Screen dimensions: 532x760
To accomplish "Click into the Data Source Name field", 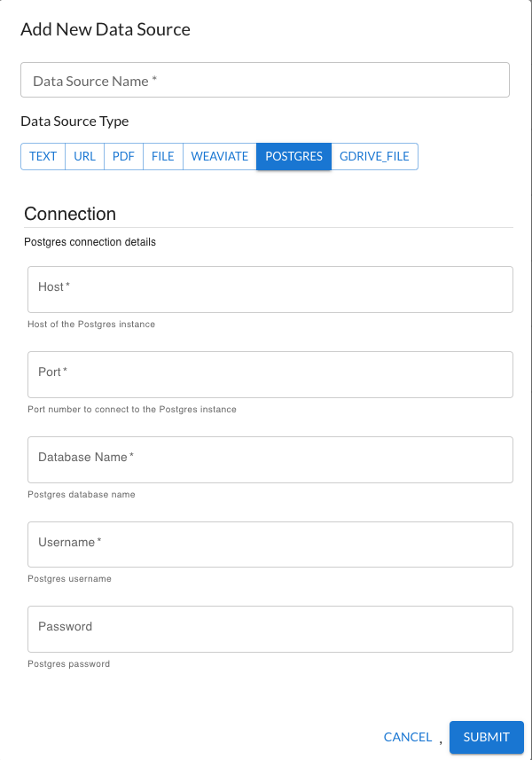I will [x=264, y=80].
